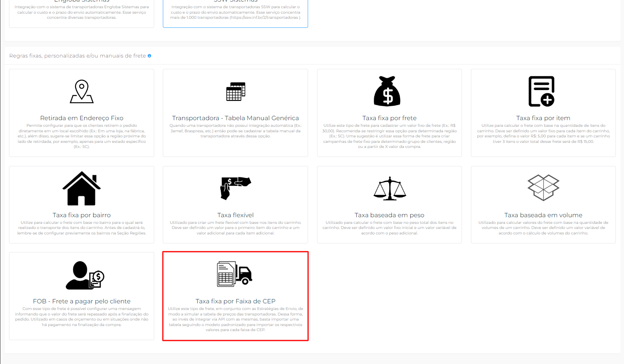Click description text under Retirada em Endereço Fixo
624x364 pixels.
(x=82, y=136)
